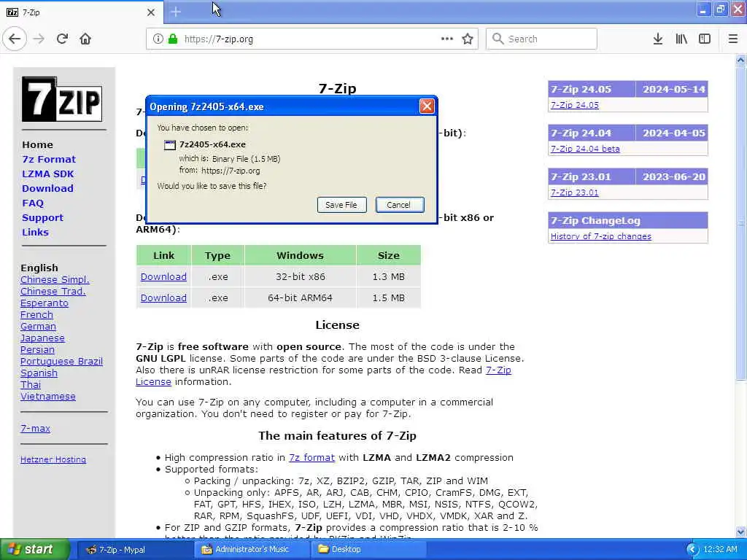Screen dimensions: 747x560
Task: Bookmark this page with the star icon
Action: click(468, 39)
